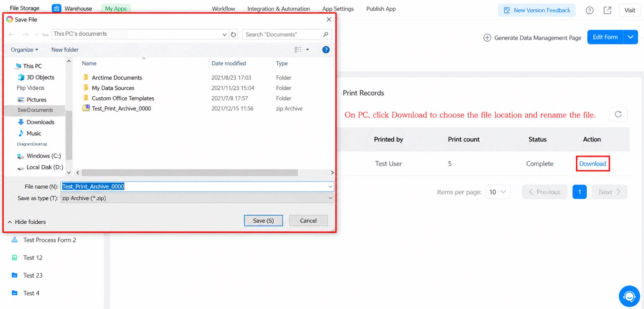Expand the Edit Form dropdown arrow
644x309 pixels.
[x=631, y=37]
